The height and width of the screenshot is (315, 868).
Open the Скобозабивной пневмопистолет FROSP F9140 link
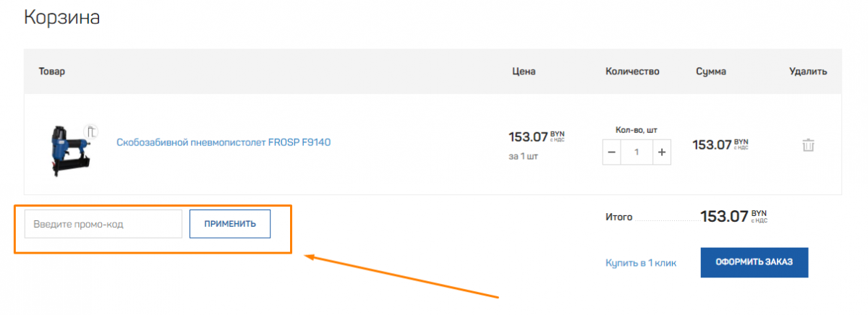tap(224, 142)
